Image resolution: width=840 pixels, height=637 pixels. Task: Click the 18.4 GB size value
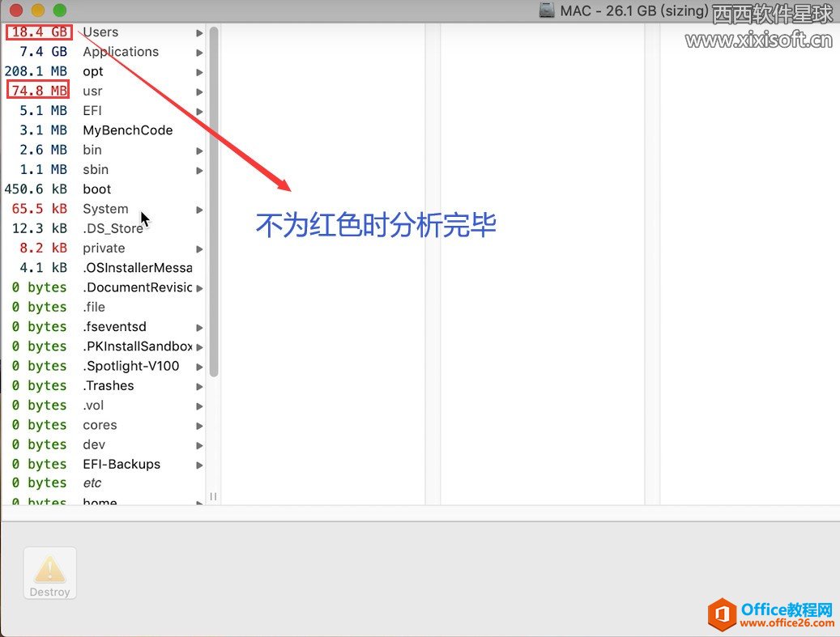tap(39, 32)
